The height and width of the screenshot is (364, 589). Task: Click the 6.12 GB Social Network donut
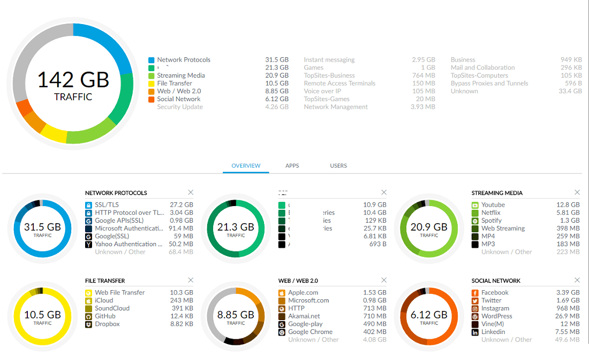coord(429,317)
